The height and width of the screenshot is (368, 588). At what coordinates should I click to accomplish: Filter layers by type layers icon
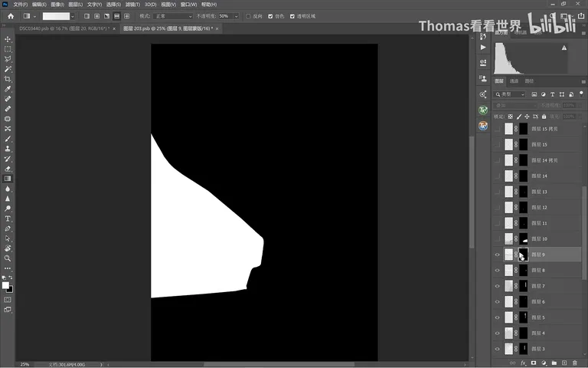click(552, 94)
